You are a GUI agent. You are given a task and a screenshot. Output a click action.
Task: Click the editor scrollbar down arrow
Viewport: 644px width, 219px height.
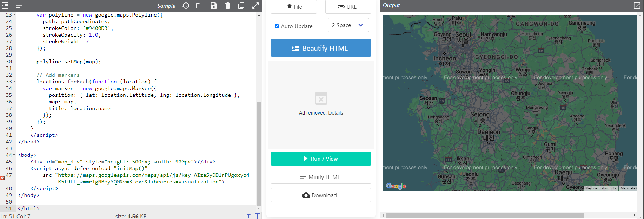(259, 208)
